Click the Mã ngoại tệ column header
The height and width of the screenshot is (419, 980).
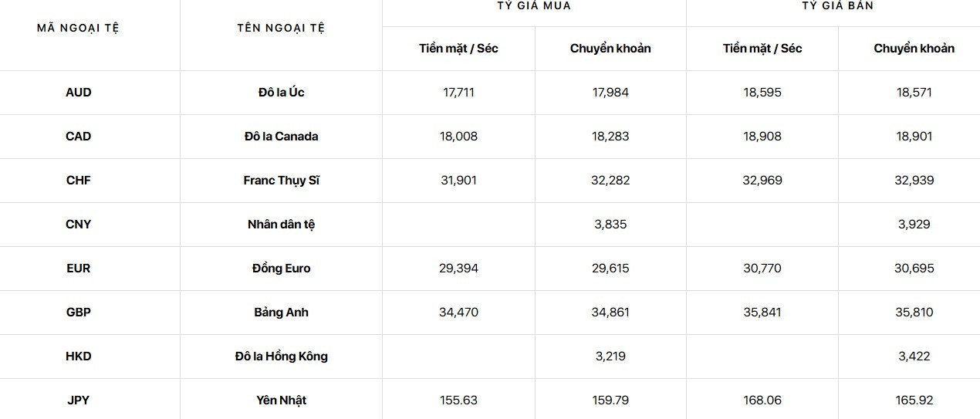point(79,29)
